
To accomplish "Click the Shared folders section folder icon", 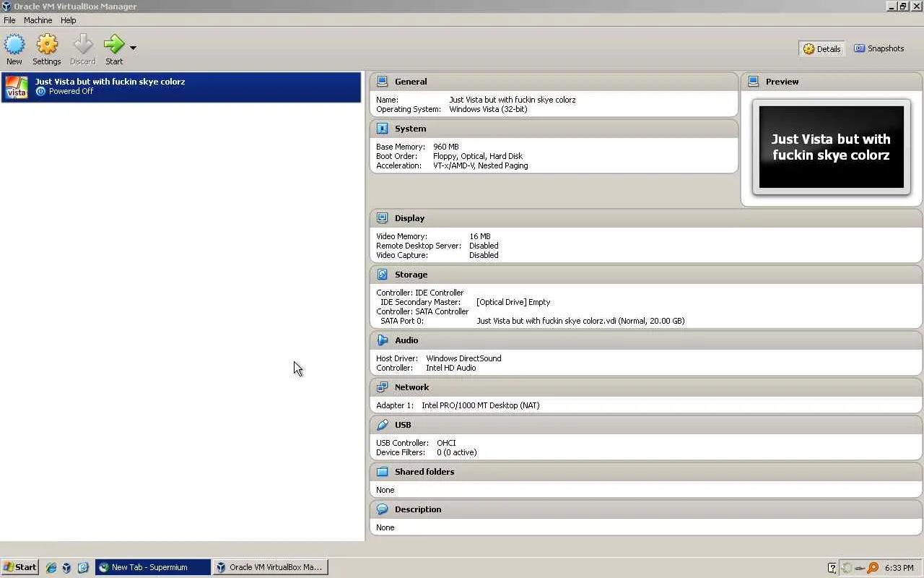I will [x=383, y=472].
